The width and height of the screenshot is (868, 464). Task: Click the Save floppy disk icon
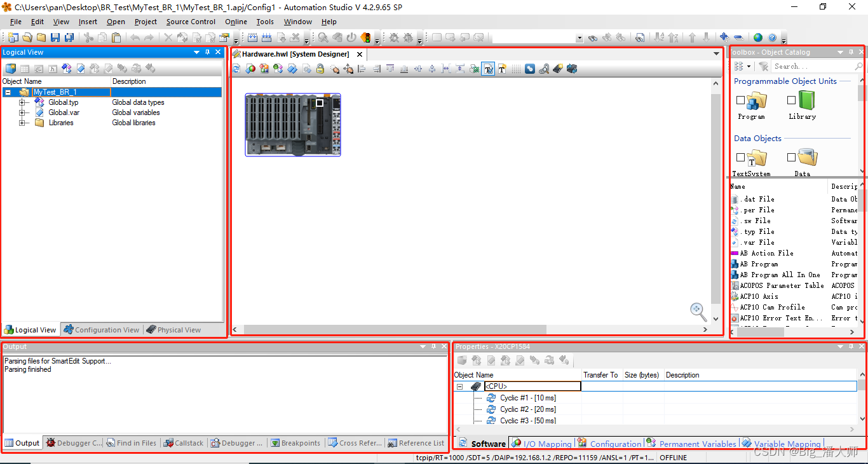55,38
